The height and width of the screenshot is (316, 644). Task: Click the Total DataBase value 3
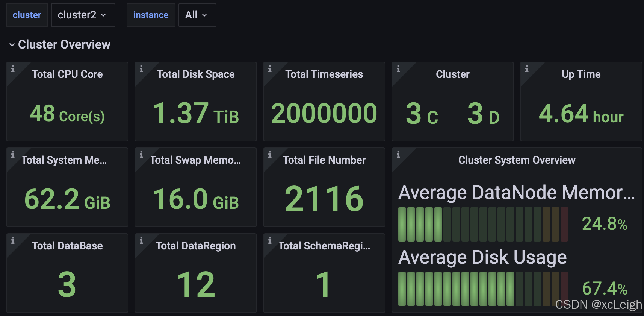[67, 285]
